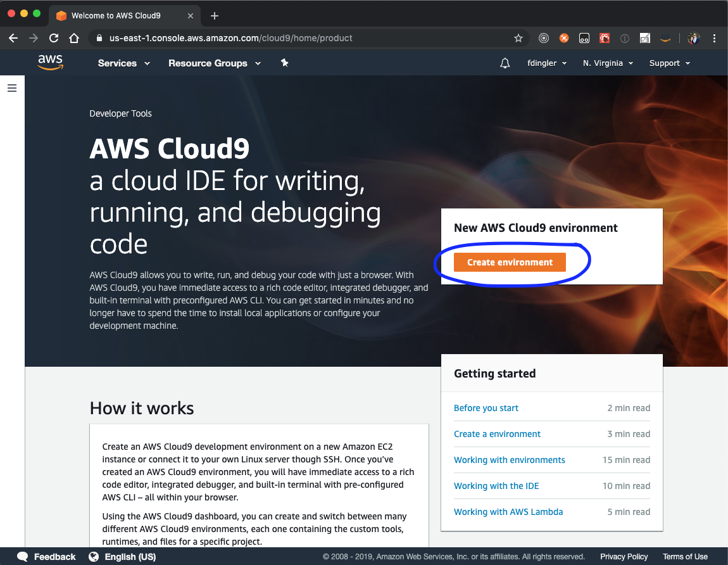The image size is (728, 565).
Task: Click the concentric circle extension icon
Action: pyautogui.click(x=544, y=38)
